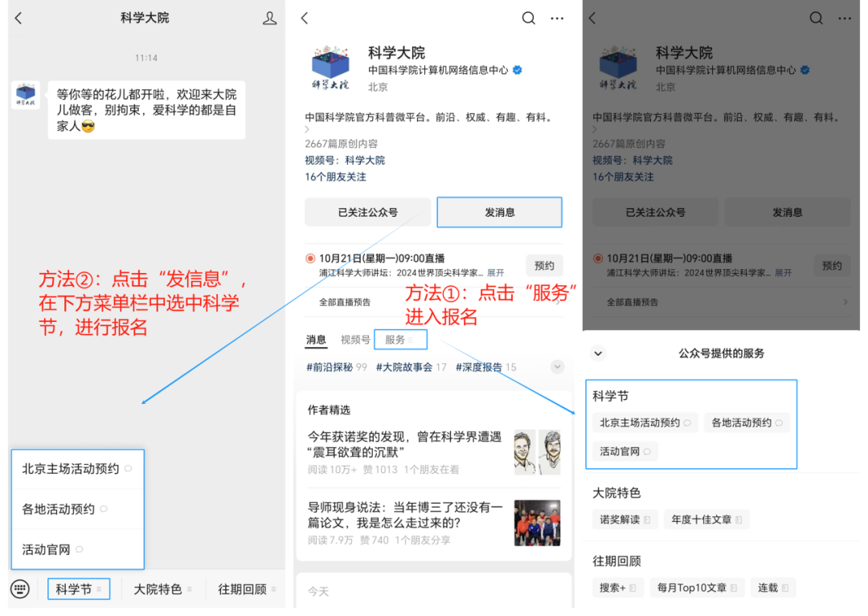Open the contact profile icon in the chat header
This screenshot has height=616, width=868.
point(269,18)
